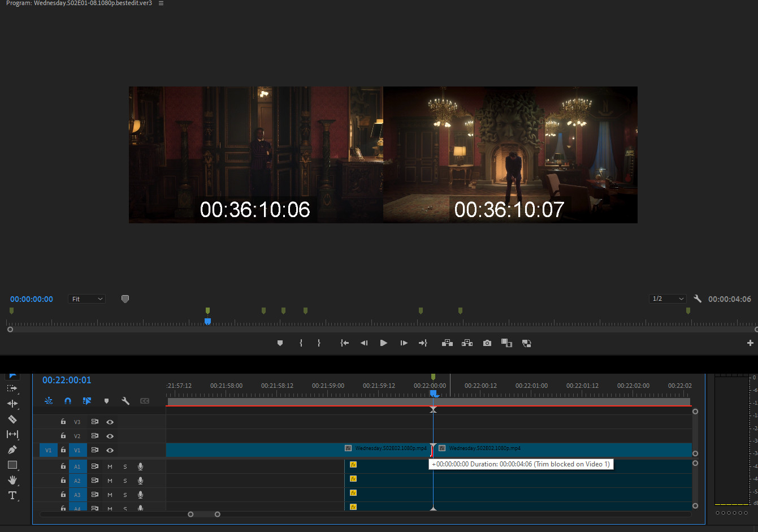This screenshot has width=758, height=532.
Task: Select the Razor tool
Action: pos(12,419)
